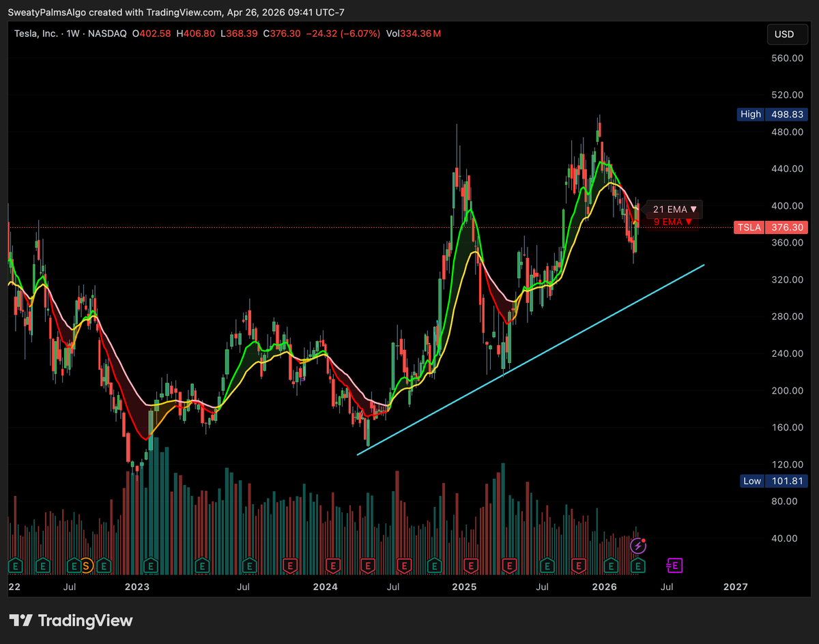Image resolution: width=819 pixels, height=644 pixels.
Task: Click the red earnings E marker just right of 2024 label
Action: pos(333,566)
